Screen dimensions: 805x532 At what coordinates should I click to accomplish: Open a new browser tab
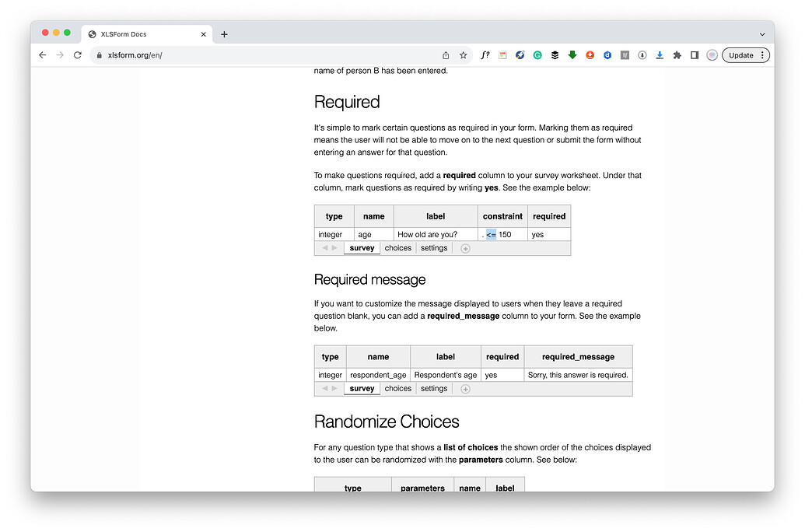224,34
